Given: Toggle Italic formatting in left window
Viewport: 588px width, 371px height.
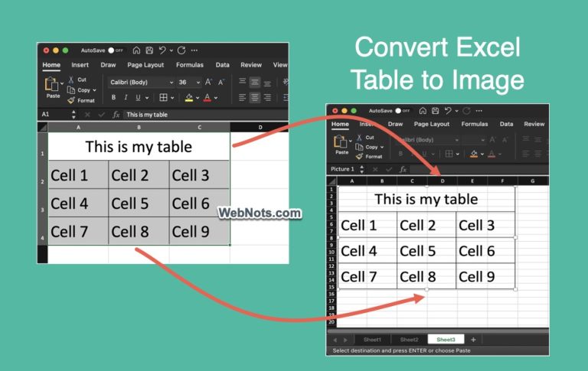Looking at the screenshot, I should point(126,97).
